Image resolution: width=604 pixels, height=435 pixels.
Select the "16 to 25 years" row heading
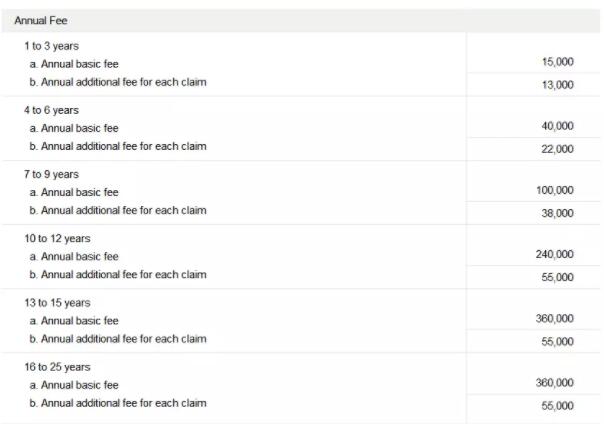57,367
